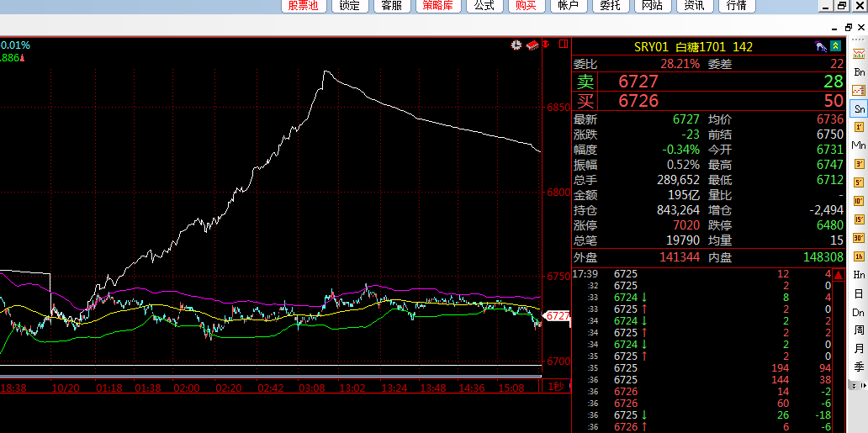Click the 网站 website button
868x433 pixels.
653,6
